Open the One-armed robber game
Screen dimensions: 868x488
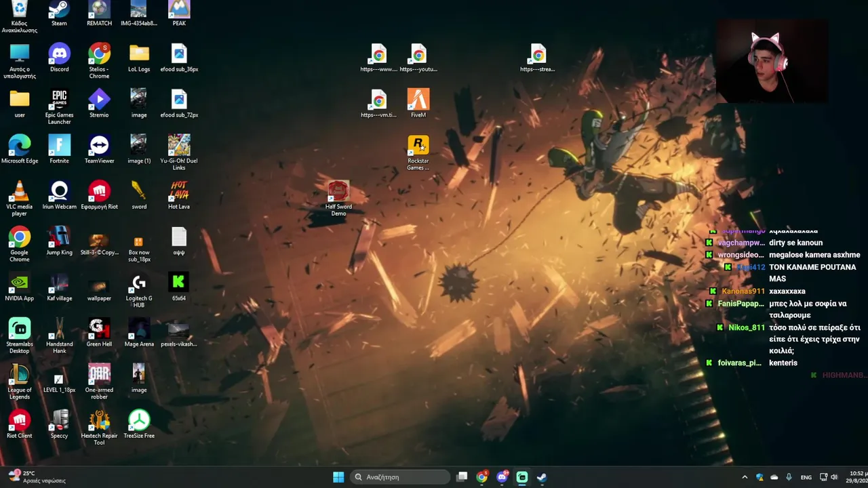click(x=99, y=382)
